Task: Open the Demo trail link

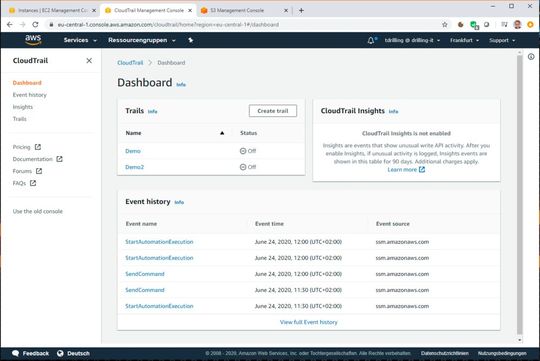Action: coord(133,151)
